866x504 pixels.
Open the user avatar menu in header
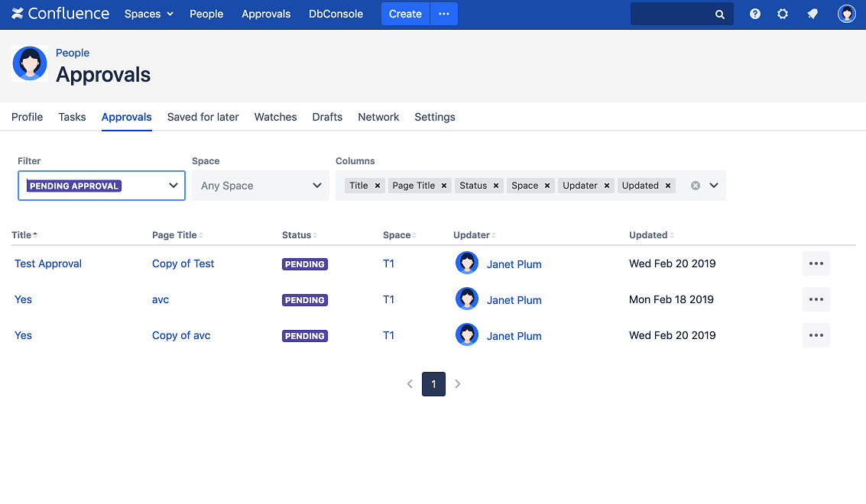[x=846, y=14]
